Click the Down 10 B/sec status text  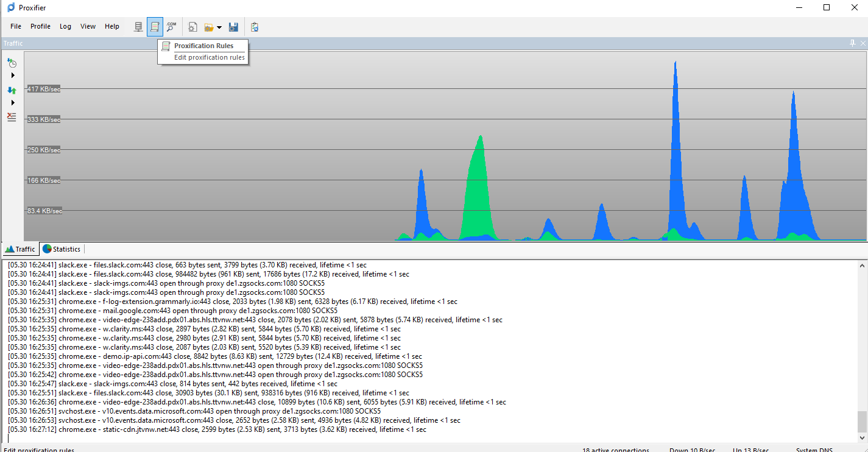click(x=692, y=450)
